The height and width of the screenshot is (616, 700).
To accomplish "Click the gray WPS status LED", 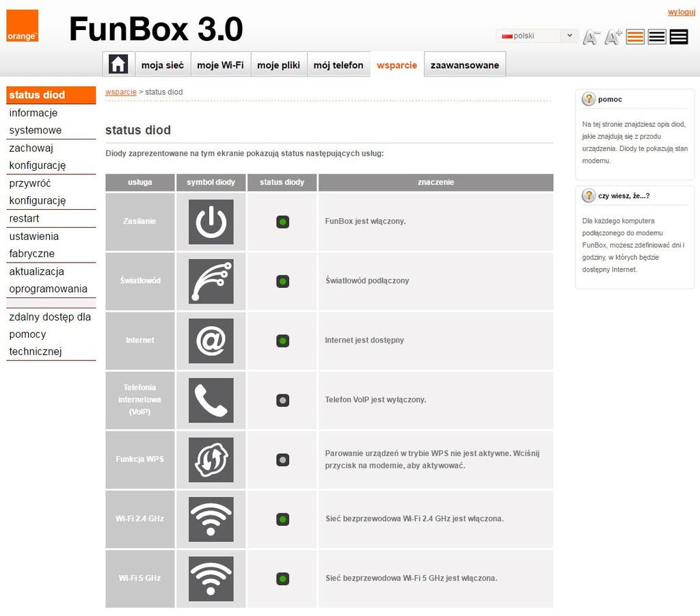I will 282,459.
